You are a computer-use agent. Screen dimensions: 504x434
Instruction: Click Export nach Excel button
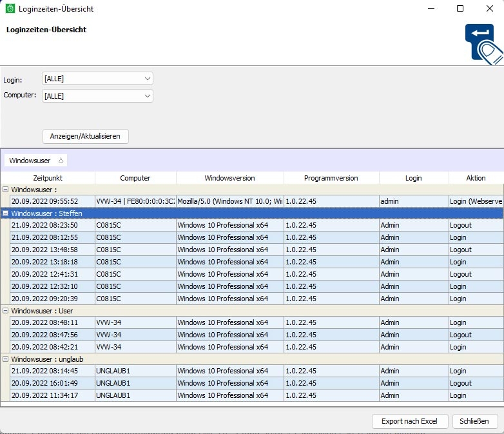(x=409, y=421)
